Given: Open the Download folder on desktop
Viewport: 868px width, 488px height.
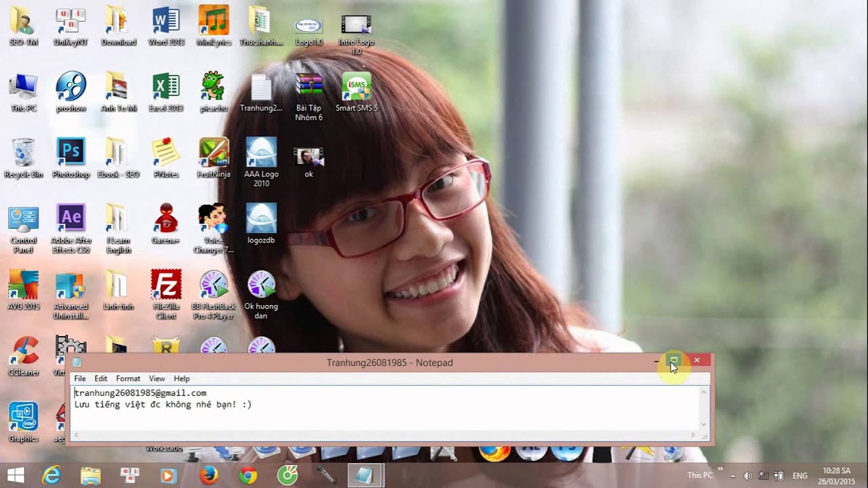Looking at the screenshot, I should click(x=119, y=26).
